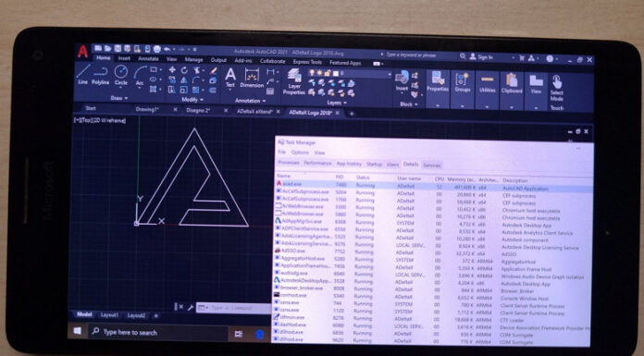Choose the Hatch tool in Draw panel
The image size is (644, 356).
tap(154, 89)
